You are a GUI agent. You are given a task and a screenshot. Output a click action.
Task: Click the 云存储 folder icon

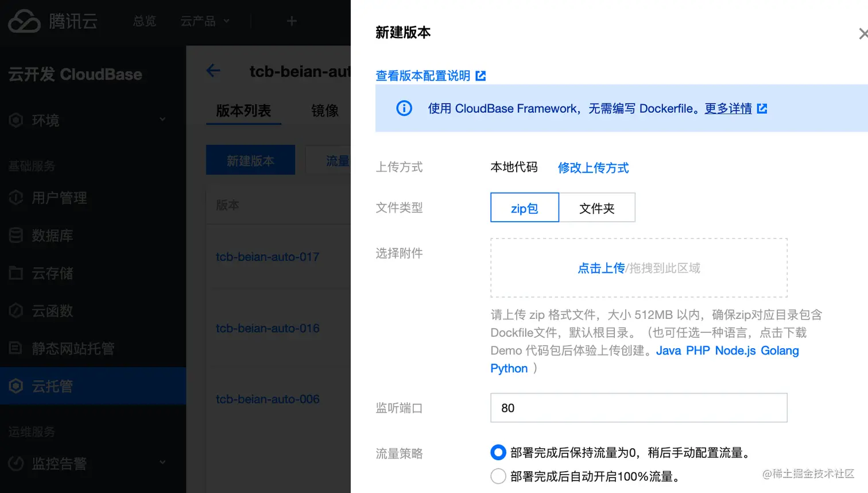[x=16, y=273]
